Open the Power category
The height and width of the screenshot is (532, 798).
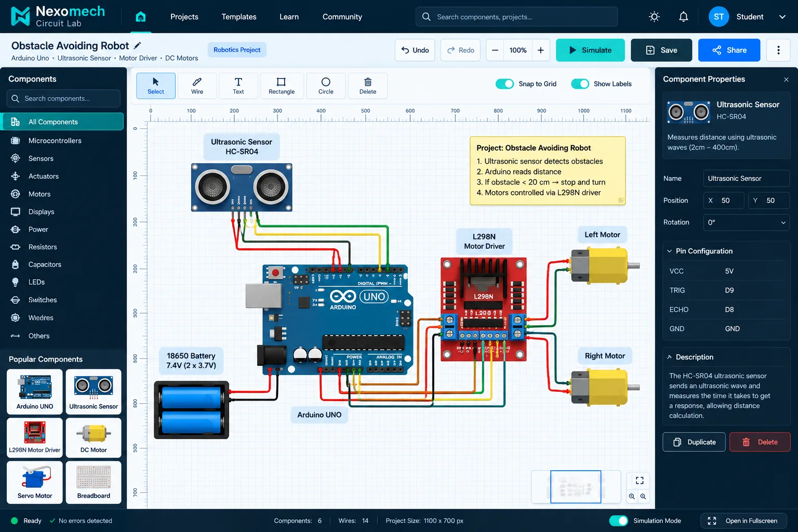[63, 229]
